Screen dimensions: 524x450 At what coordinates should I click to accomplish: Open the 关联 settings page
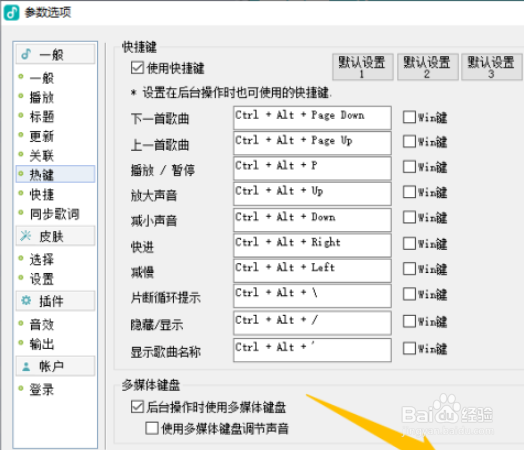coord(41,156)
